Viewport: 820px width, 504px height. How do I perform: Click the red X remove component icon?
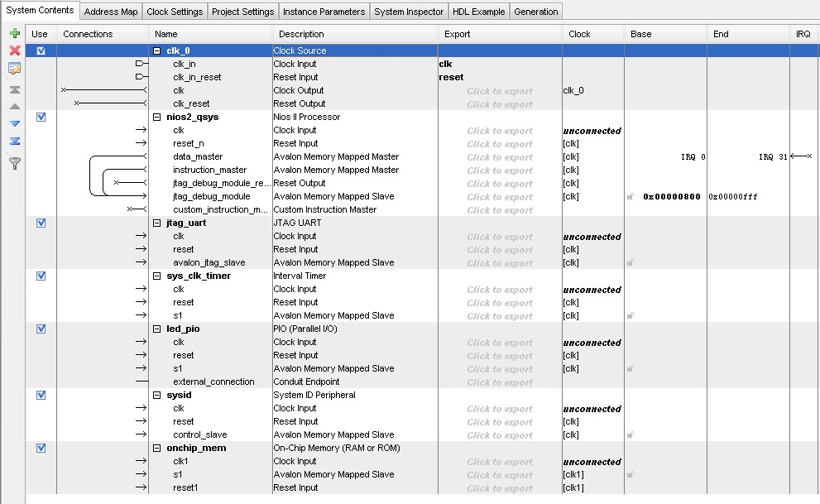tap(15, 50)
